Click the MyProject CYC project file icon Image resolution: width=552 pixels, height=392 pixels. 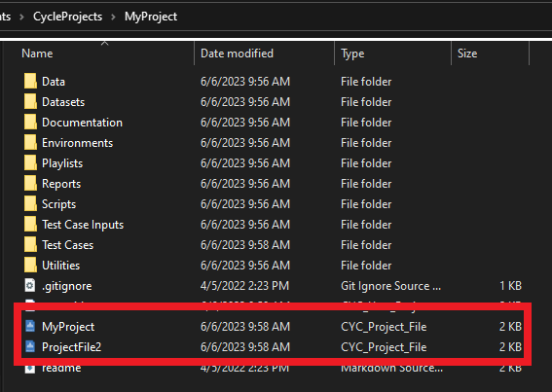(x=30, y=326)
